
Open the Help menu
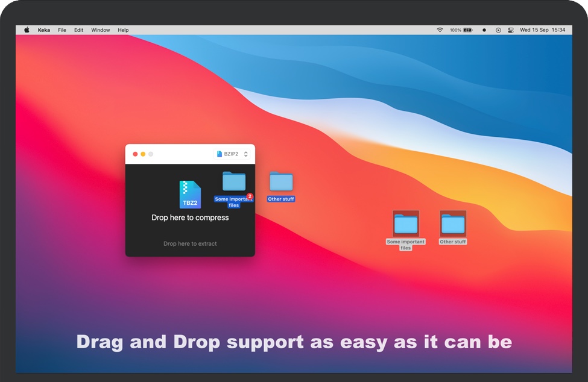[123, 30]
